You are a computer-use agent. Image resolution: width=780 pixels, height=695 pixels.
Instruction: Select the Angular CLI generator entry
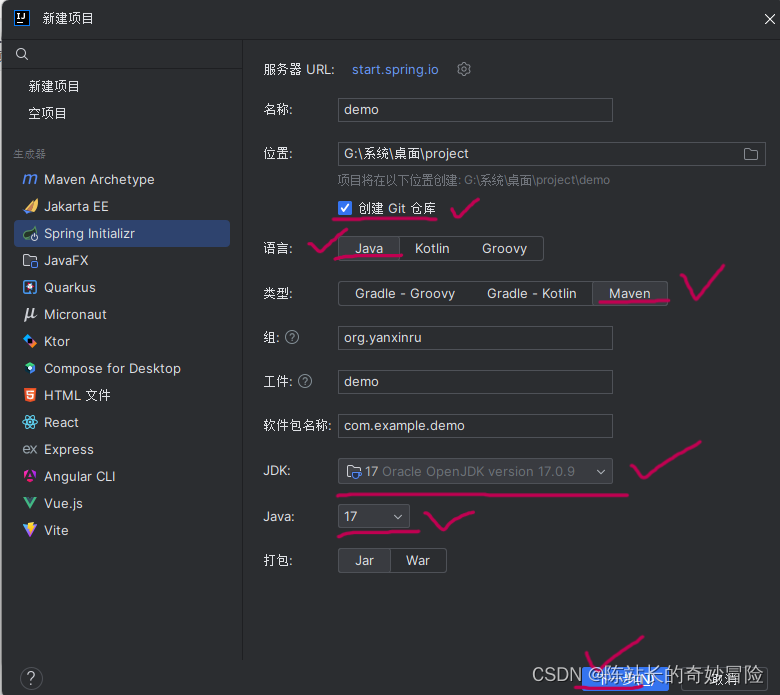[122, 476]
